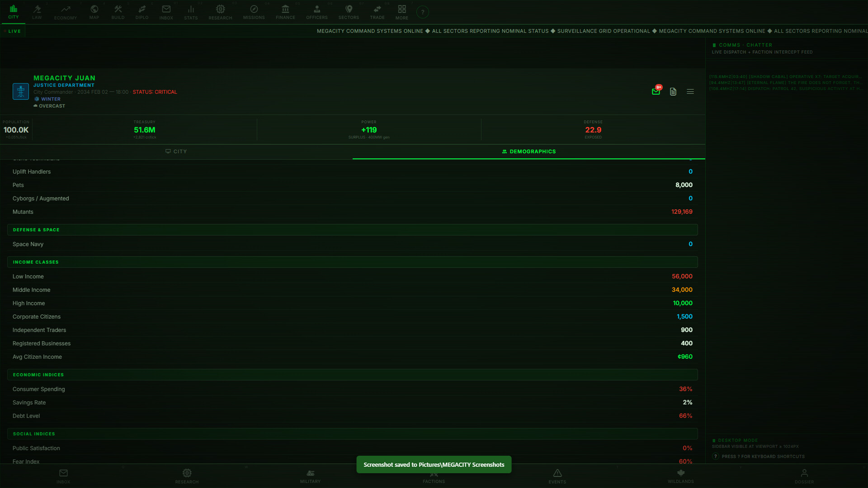Select the Registered Businesses row
This screenshot has height=488, width=868.
coord(353,343)
